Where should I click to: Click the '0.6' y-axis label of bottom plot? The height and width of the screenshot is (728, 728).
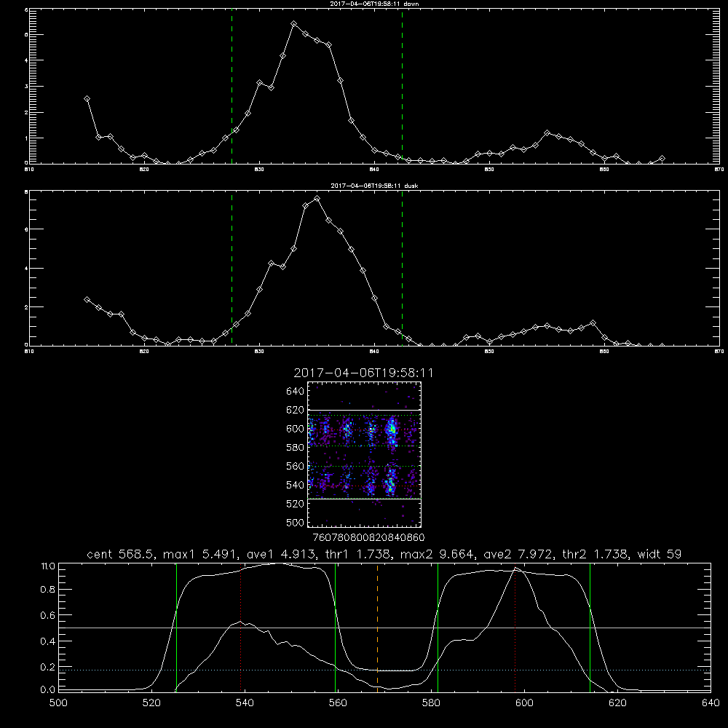[x=48, y=615]
